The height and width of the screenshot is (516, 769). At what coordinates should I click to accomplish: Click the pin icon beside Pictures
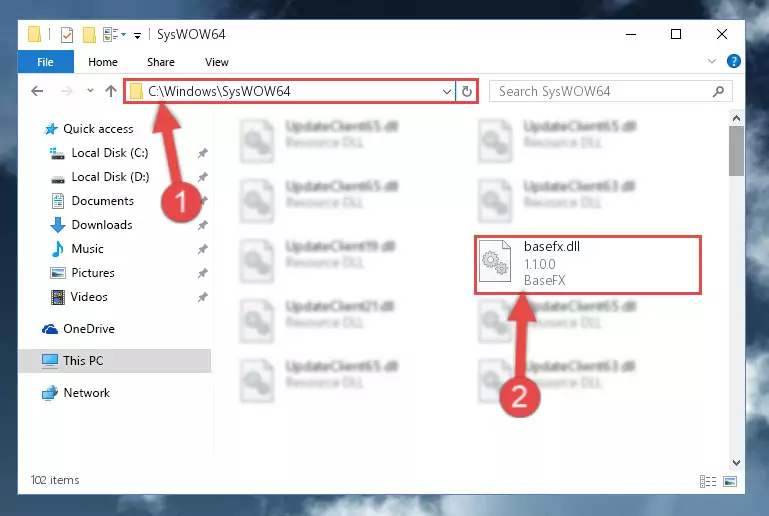point(203,273)
